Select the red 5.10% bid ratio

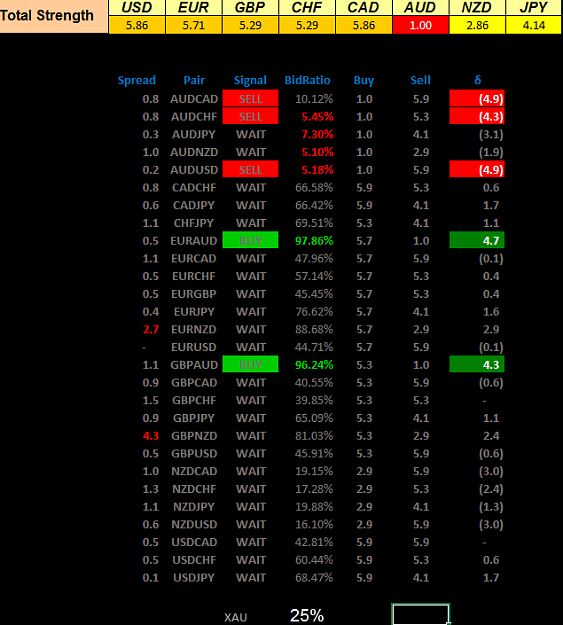coord(317,152)
